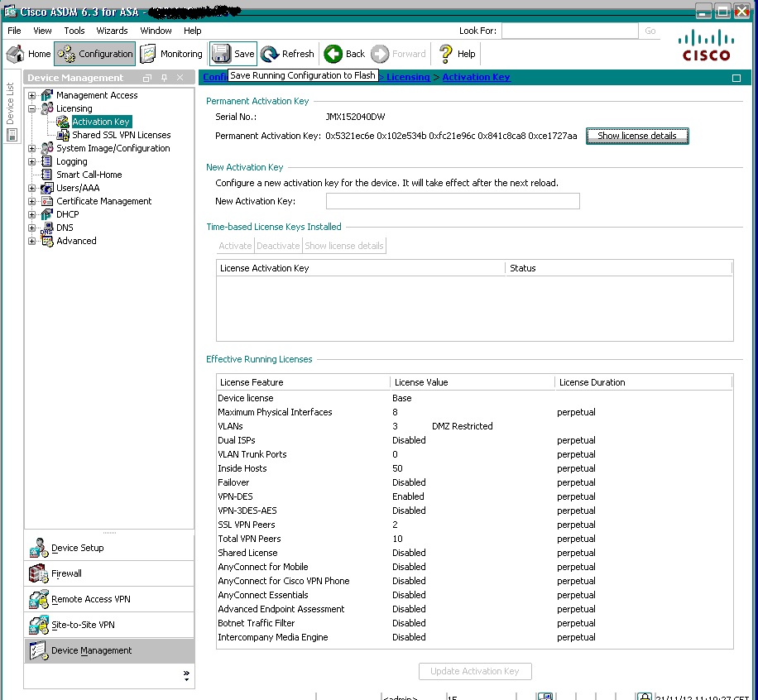Select Users/AAA in the tree
The width and height of the screenshot is (758, 700).
tap(78, 188)
